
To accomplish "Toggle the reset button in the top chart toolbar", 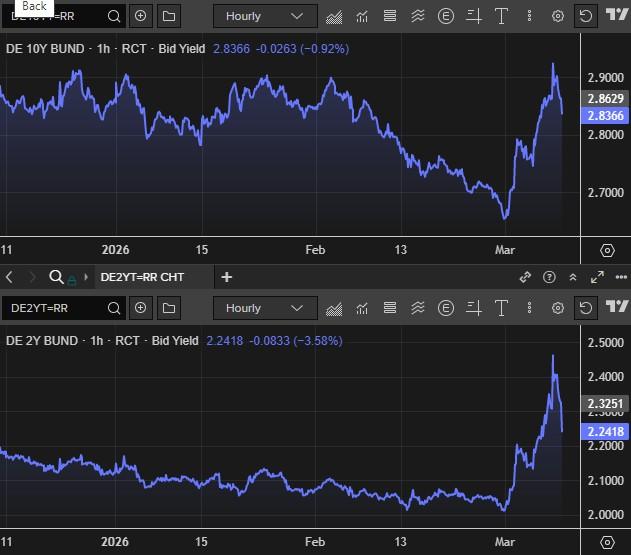I will tap(586, 16).
